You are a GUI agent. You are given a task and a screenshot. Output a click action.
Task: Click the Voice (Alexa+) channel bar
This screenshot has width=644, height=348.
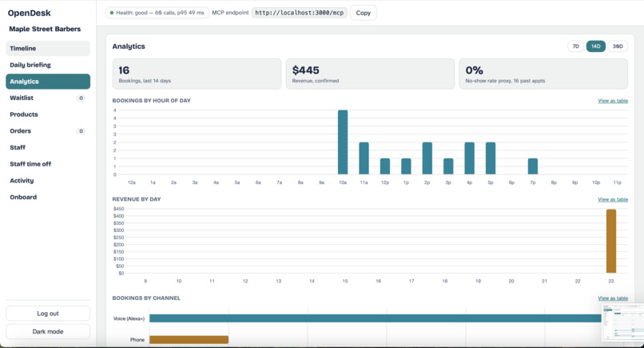pyautogui.click(x=376, y=318)
